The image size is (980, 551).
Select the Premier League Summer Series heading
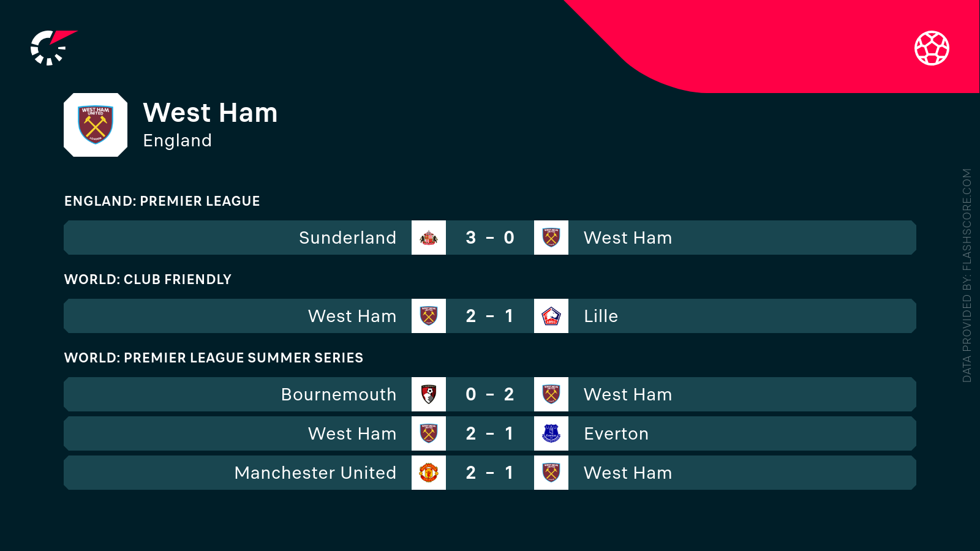coord(214,358)
